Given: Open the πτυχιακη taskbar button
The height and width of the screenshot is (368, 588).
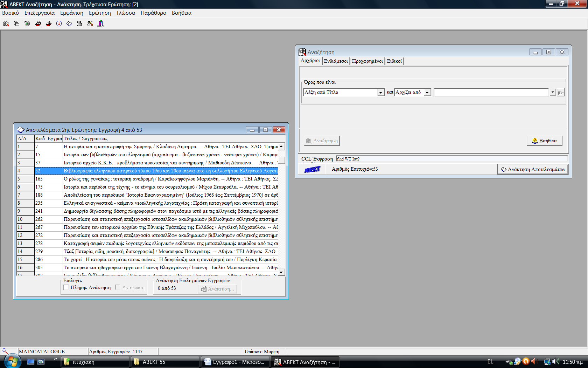Looking at the screenshot, I should (95, 362).
